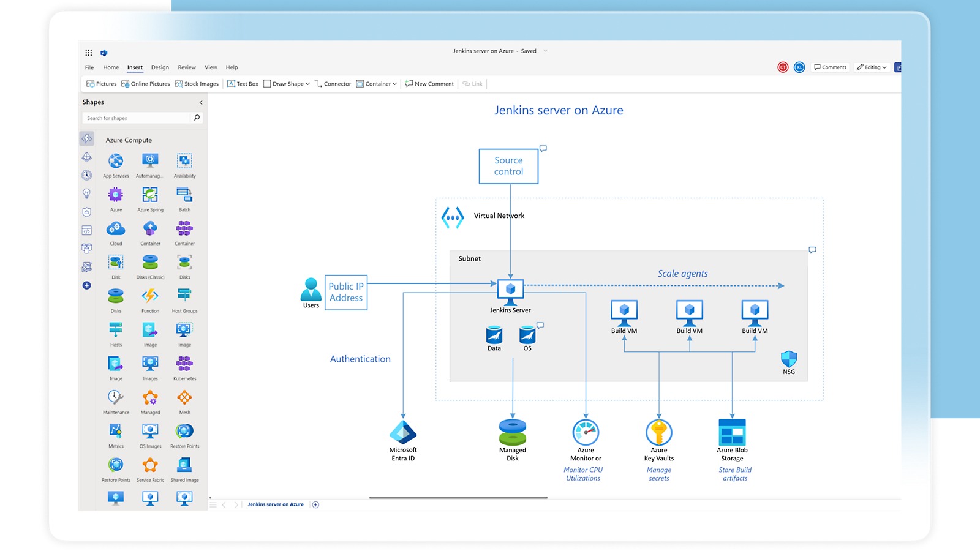Switch to the Review tab
The image size is (980, 551).
[187, 67]
